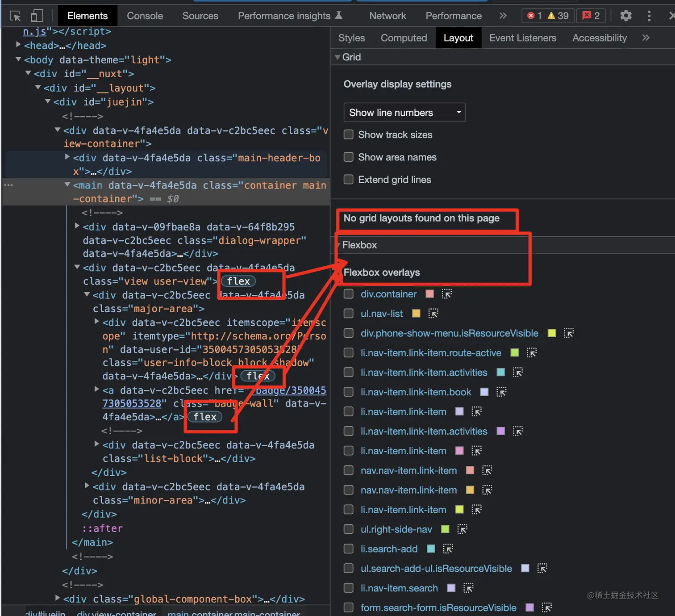This screenshot has height=616, width=675.
Task: Select the div id="juejin" node row
Action: tap(104, 102)
